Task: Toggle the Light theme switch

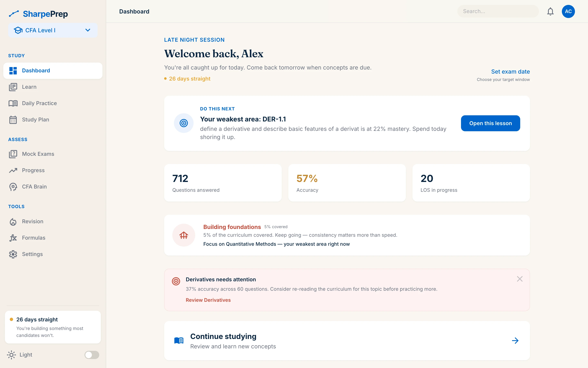Action: coord(92,355)
